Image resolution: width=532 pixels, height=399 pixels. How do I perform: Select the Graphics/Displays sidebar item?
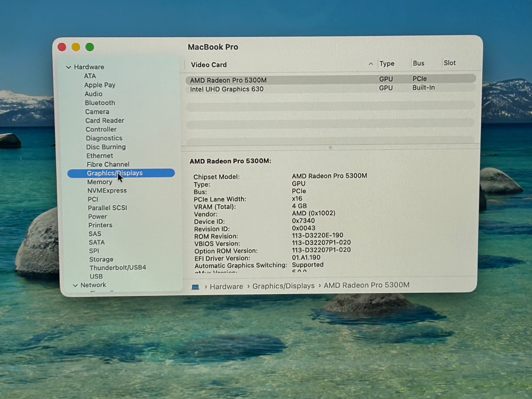pyautogui.click(x=115, y=173)
